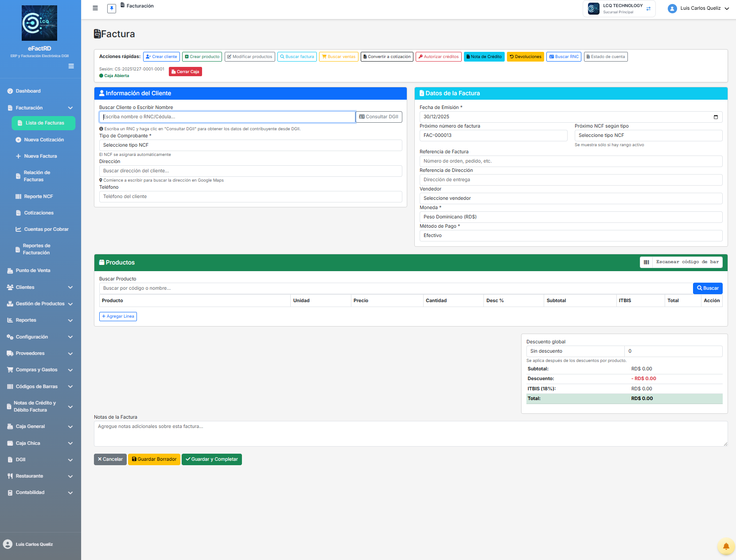Click Guardar y Completar button

pos(211,459)
